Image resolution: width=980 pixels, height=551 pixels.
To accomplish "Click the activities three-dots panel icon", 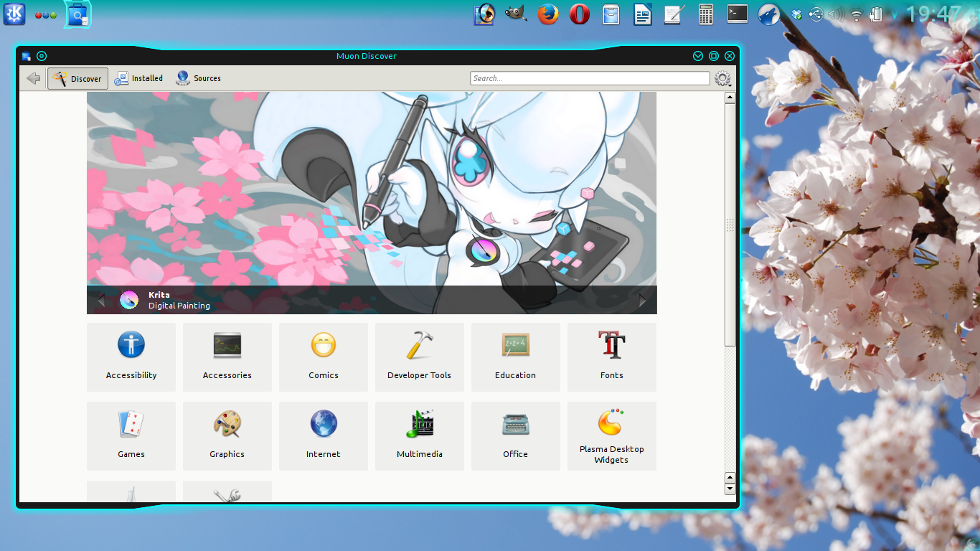I will [46, 14].
